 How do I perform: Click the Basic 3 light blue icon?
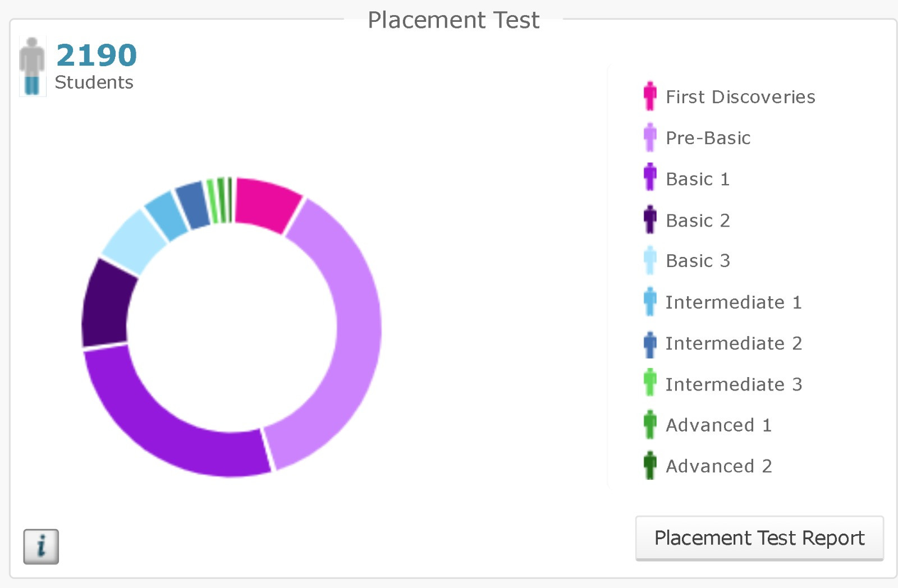point(650,261)
